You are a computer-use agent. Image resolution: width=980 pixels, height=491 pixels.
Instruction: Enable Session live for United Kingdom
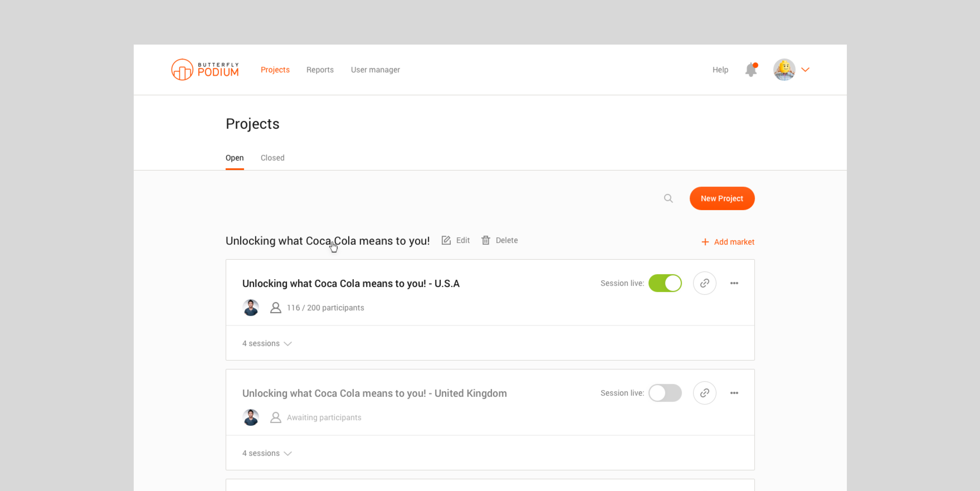665,393
